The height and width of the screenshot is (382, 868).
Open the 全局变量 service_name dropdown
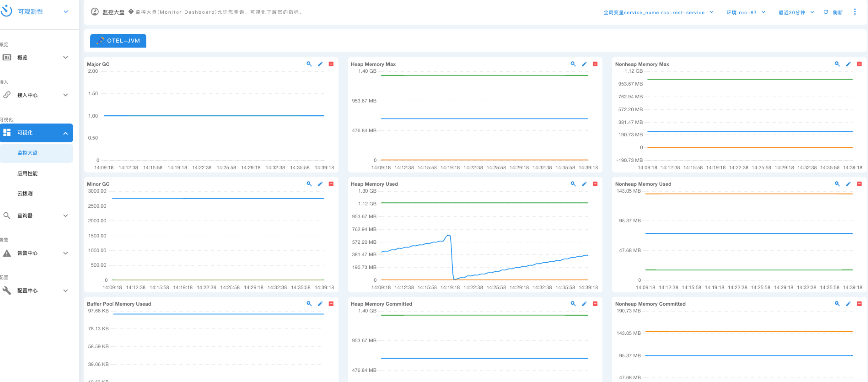pyautogui.click(x=658, y=12)
